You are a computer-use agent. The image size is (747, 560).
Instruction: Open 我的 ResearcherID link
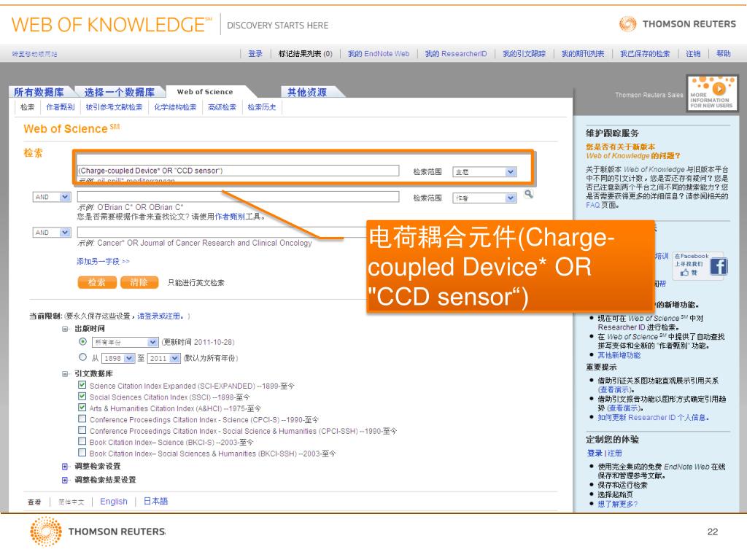456,54
